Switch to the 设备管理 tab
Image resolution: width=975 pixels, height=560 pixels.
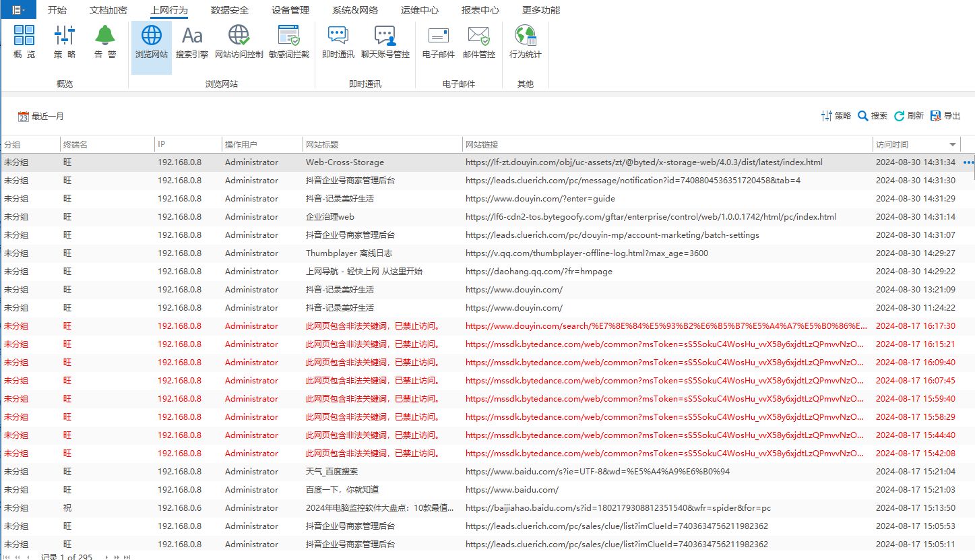(290, 10)
